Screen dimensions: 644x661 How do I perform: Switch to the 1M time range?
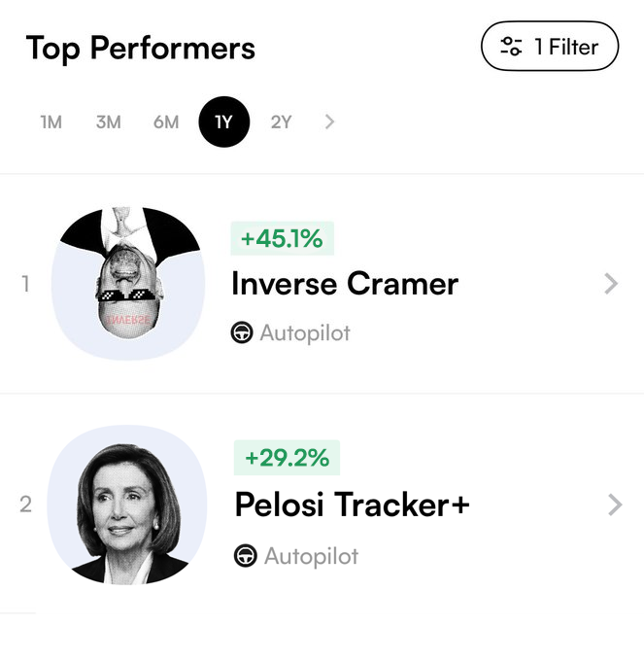pyautogui.click(x=51, y=122)
